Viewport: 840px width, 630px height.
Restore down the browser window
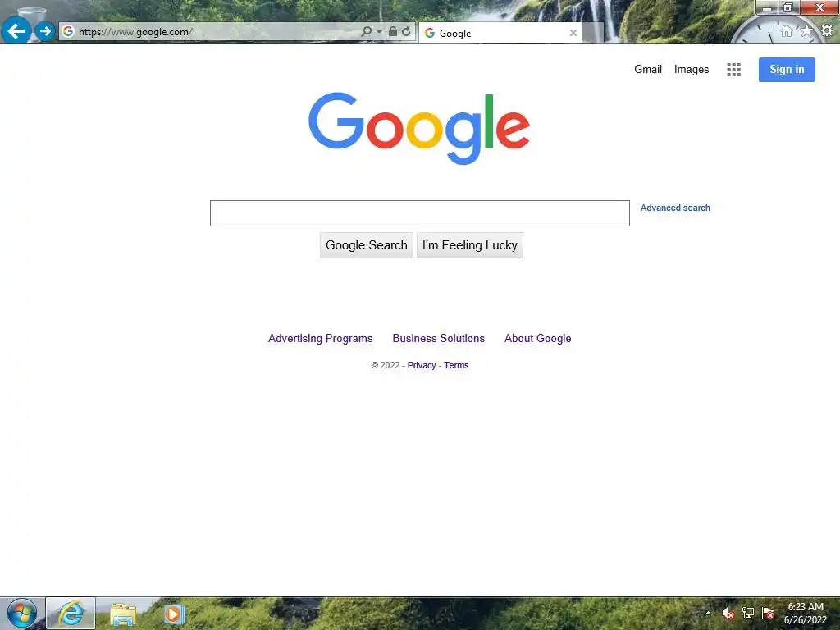[788, 7]
